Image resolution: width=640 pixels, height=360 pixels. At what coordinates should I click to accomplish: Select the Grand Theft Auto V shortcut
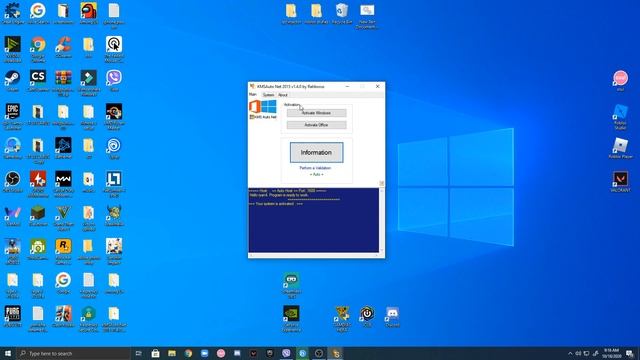click(63, 218)
